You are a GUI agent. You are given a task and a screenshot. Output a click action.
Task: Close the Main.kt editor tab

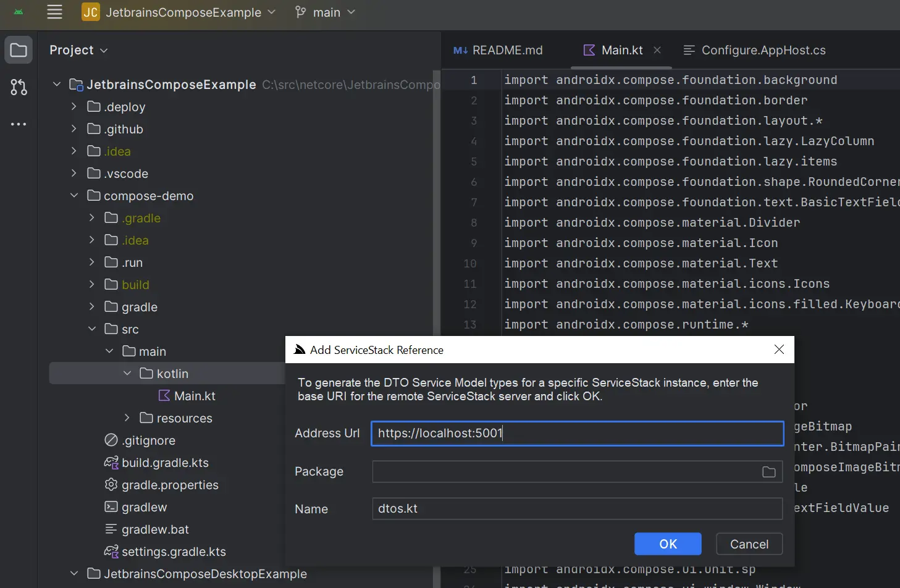click(x=657, y=50)
